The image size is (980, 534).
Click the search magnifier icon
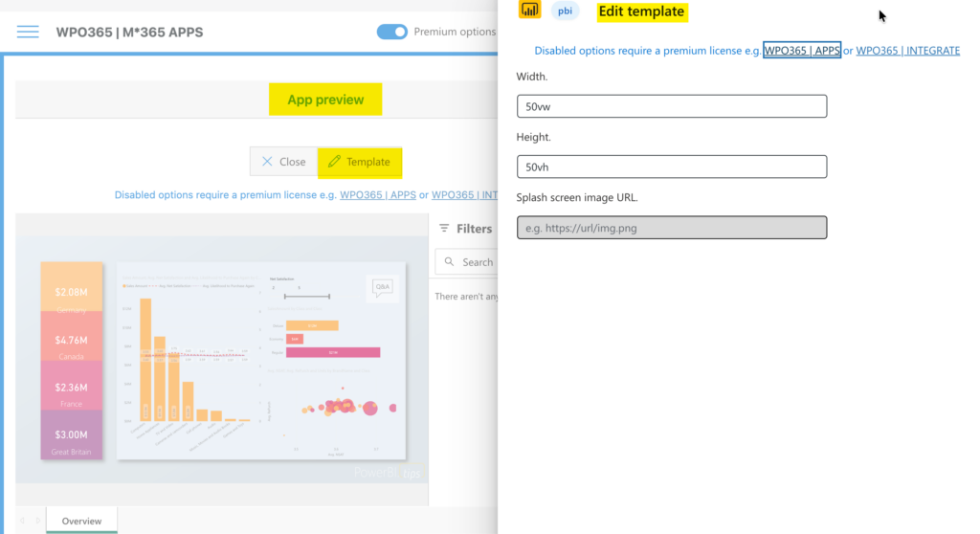[450, 262]
